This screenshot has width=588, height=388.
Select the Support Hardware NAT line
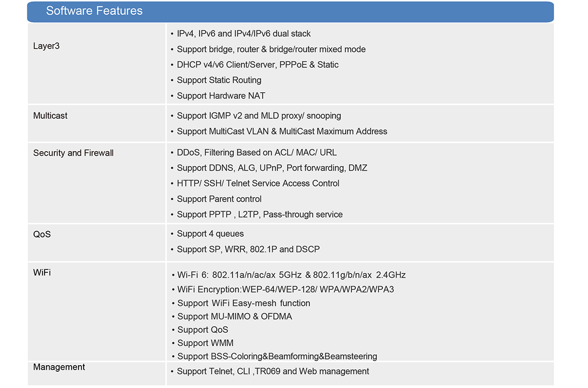(x=218, y=96)
